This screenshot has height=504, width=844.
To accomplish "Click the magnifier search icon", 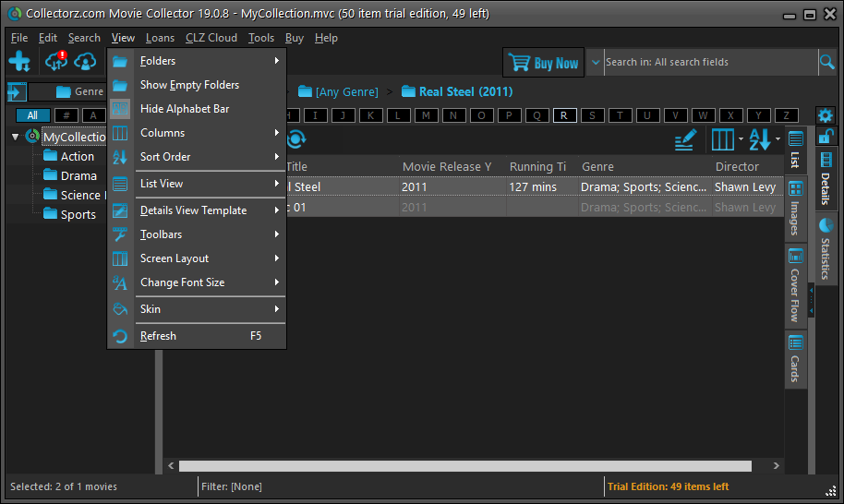I will [x=826, y=62].
